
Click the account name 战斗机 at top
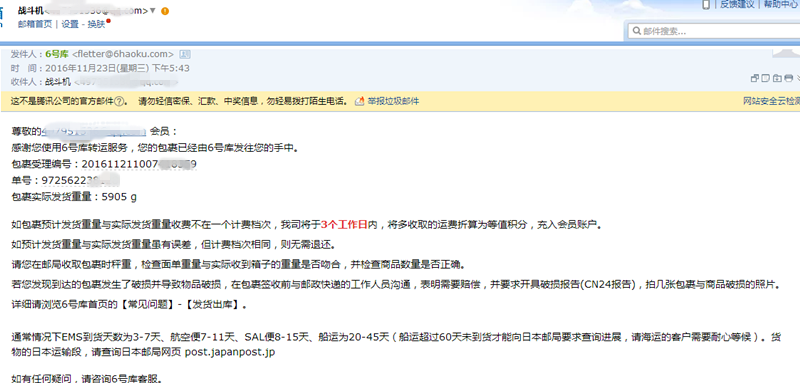(x=30, y=10)
